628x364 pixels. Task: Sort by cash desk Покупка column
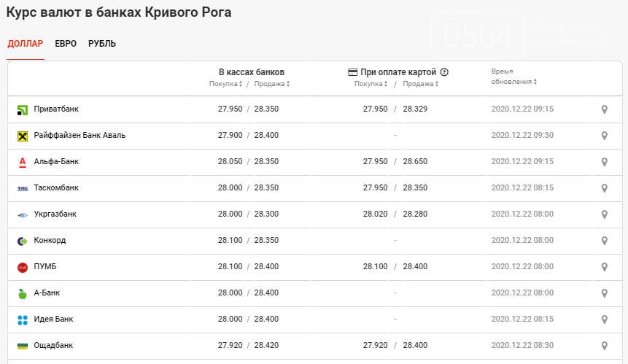tap(225, 84)
